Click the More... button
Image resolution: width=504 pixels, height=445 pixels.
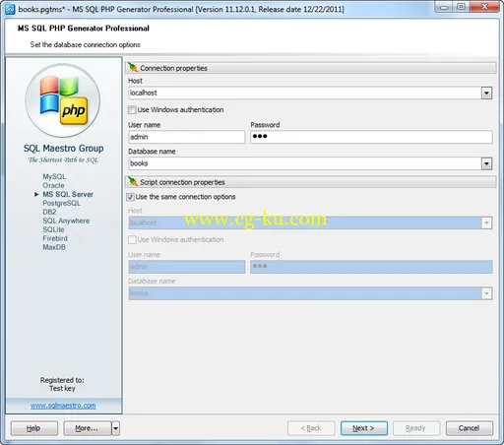tap(88, 428)
